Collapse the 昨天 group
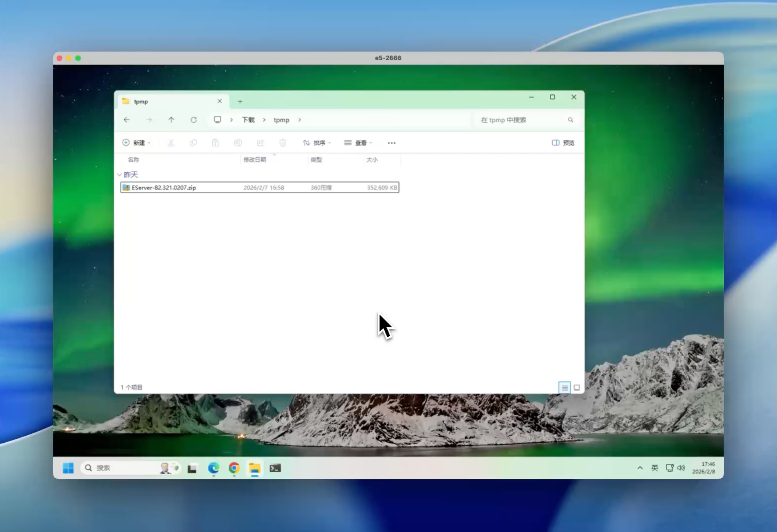The height and width of the screenshot is (532, 777). point(120,175)
